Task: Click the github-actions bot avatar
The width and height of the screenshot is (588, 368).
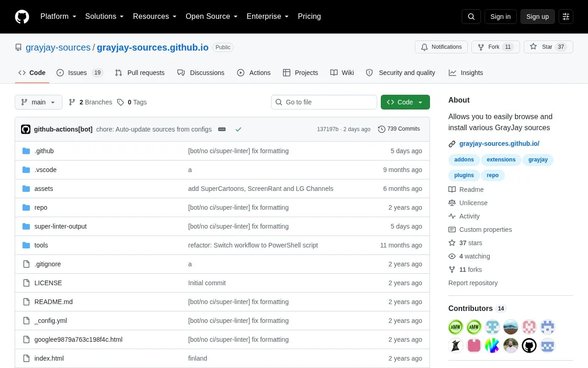Action: (26, 129)
